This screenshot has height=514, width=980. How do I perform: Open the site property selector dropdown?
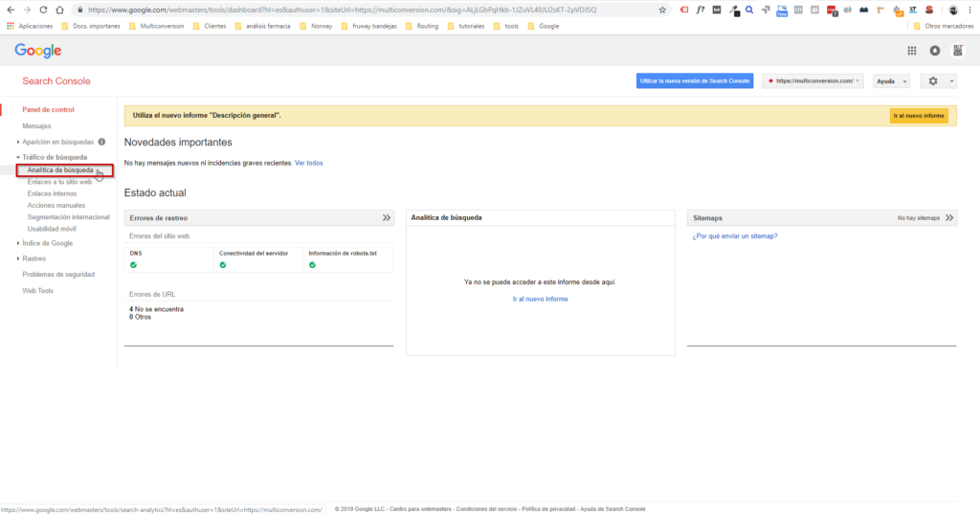pyautogui.click(x=813, y=81)
